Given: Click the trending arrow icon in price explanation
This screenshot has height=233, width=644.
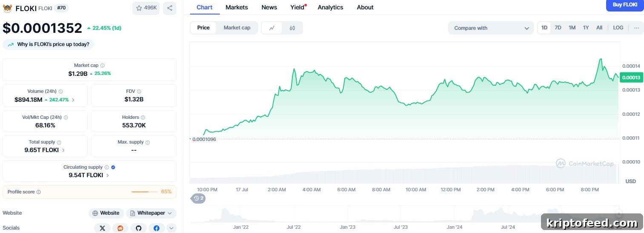Looking at the screenshot, I should point(11,45).
